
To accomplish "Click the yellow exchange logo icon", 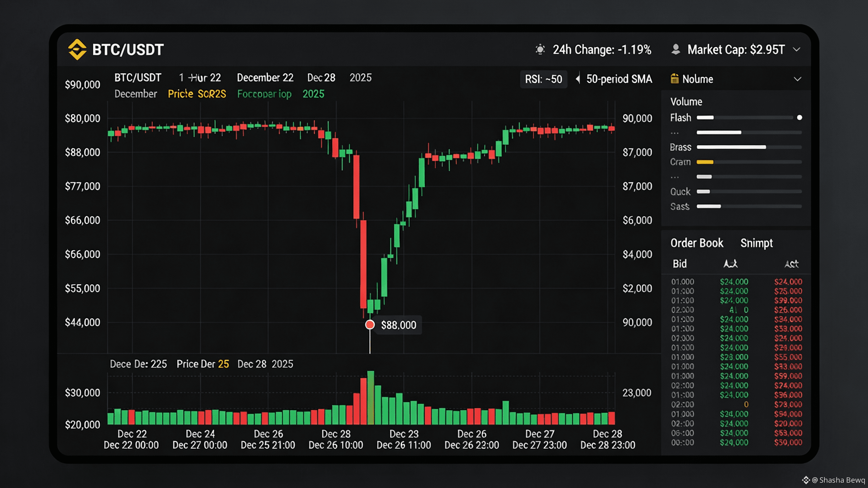I will [x=77, y=49].
